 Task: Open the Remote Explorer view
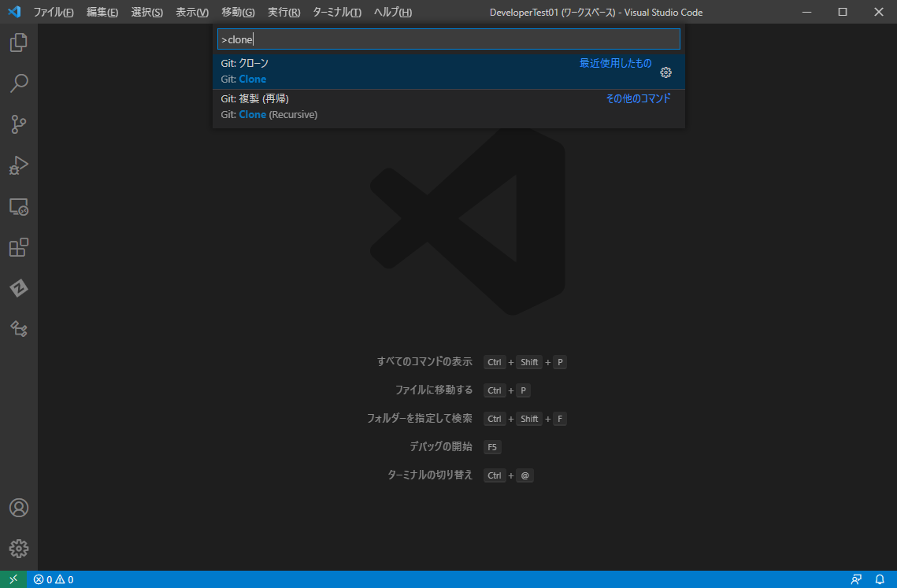tap(19, 206)
